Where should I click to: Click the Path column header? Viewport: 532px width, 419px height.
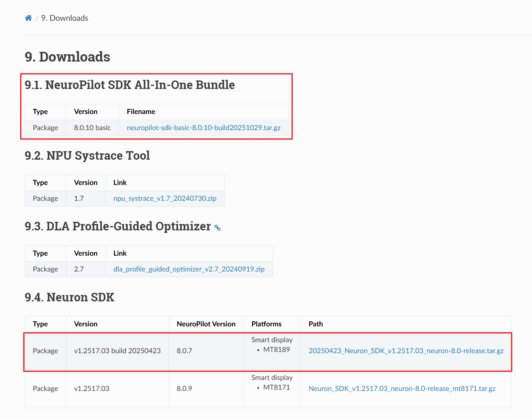(316, 324)
